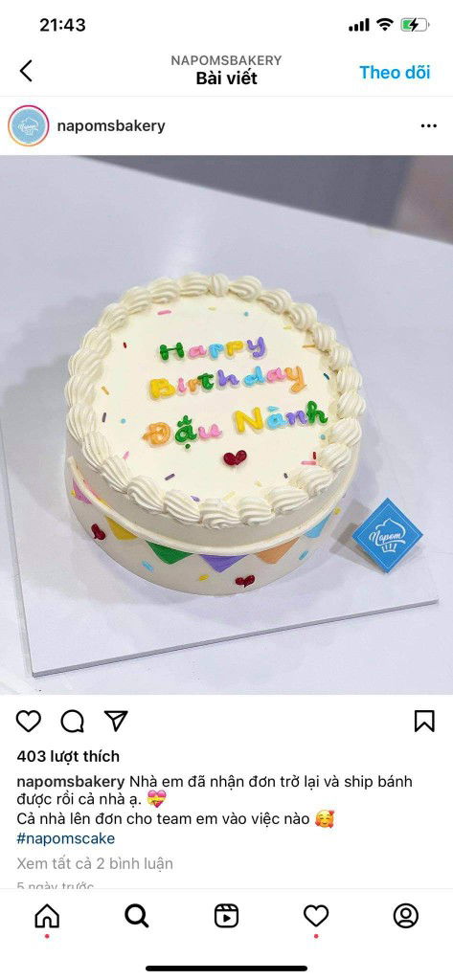Screen dimensions: 453x980
Task: Open the three-dots post options menu
Action: click(429, 125)
